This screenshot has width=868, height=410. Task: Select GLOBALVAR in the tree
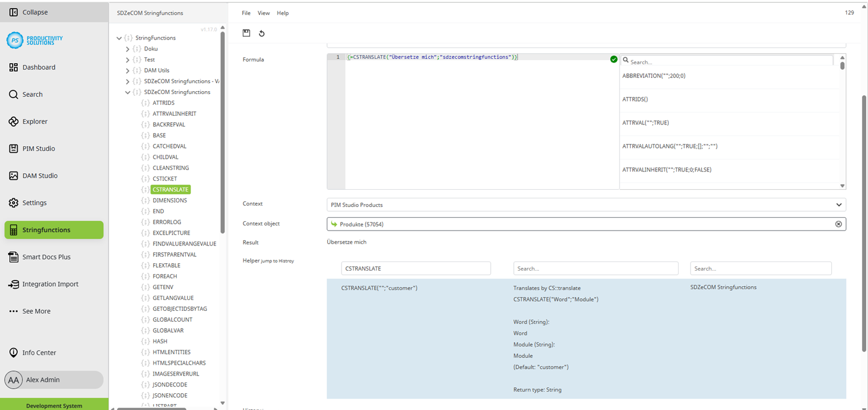click(168, 331)
